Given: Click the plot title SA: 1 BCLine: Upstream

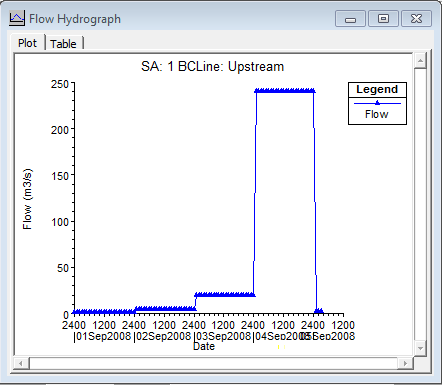Looking at the screenshot, I should (212, 67).
